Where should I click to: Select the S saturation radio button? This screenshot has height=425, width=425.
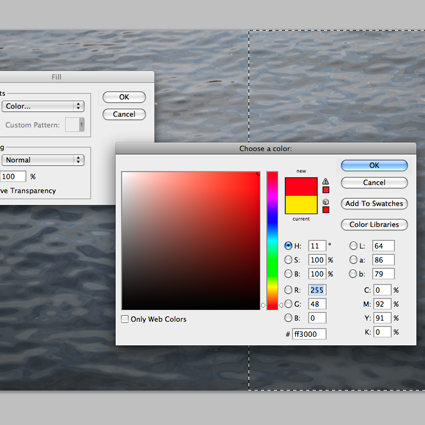(x=288, y=260)
